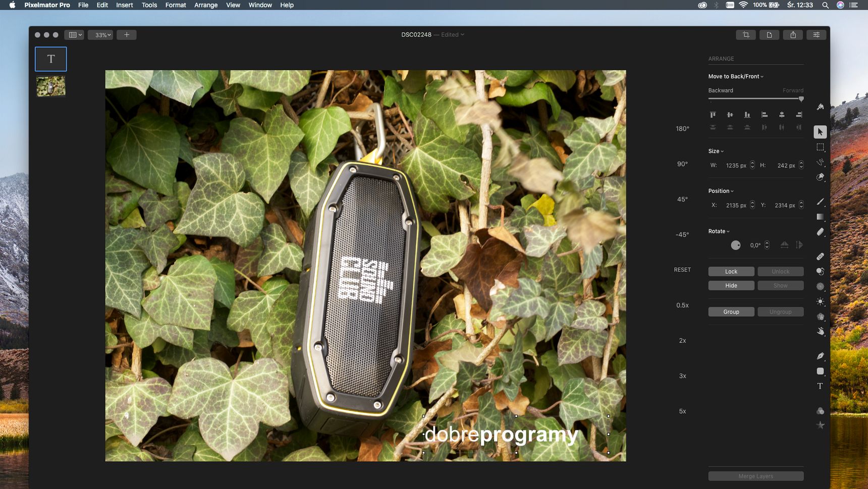The height and width of the screenshot is (489, 868).
Task: Collapse the Size section header
Action: click(716, 151)
